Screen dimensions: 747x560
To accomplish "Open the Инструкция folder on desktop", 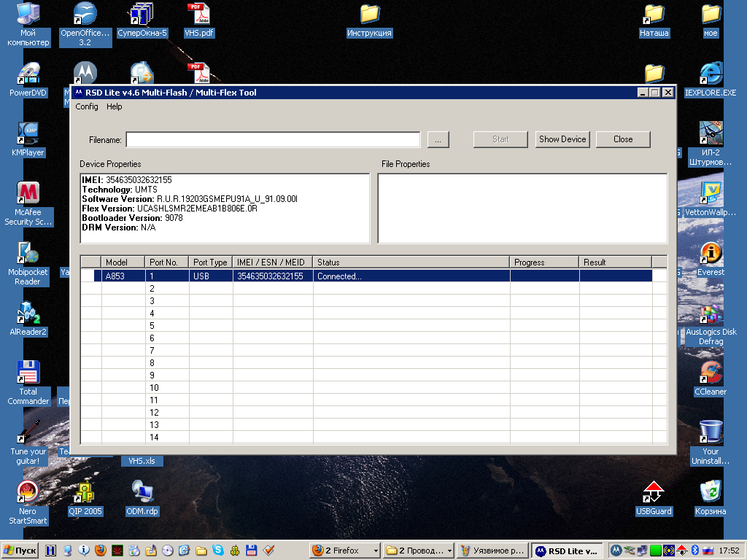I will (369, 20).
